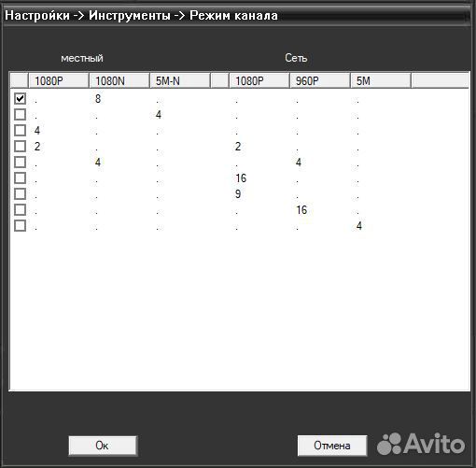Select the network 1080P 16-channel mode checkbox
Image resolution: width=476 pixels, height=468 pixels.
[20, 178]
